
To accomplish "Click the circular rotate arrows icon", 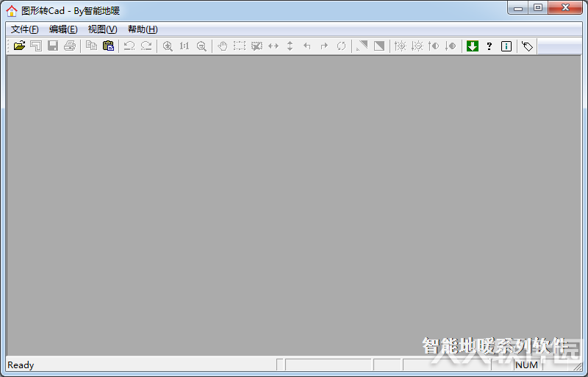I will pos(341,46).
